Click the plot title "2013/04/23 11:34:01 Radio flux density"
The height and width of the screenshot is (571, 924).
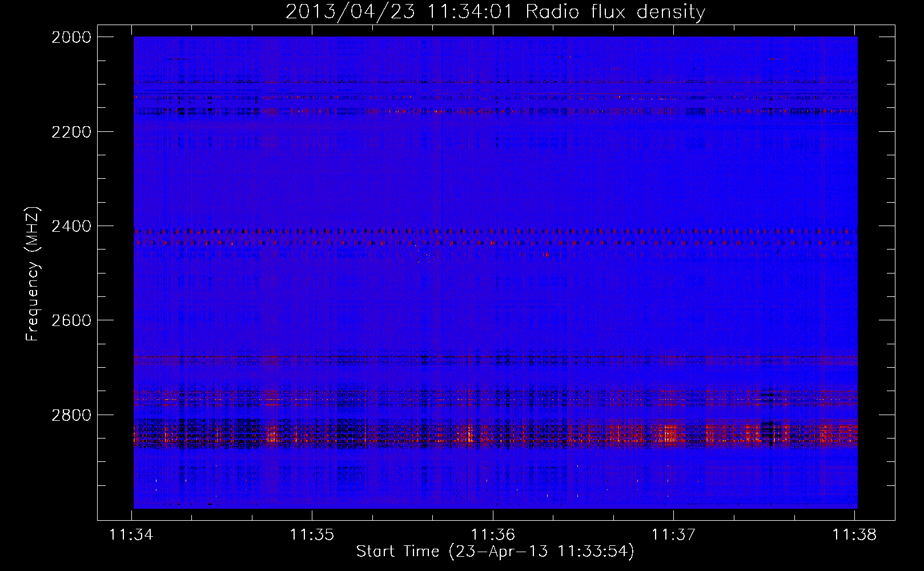click(x=495, y=11)
